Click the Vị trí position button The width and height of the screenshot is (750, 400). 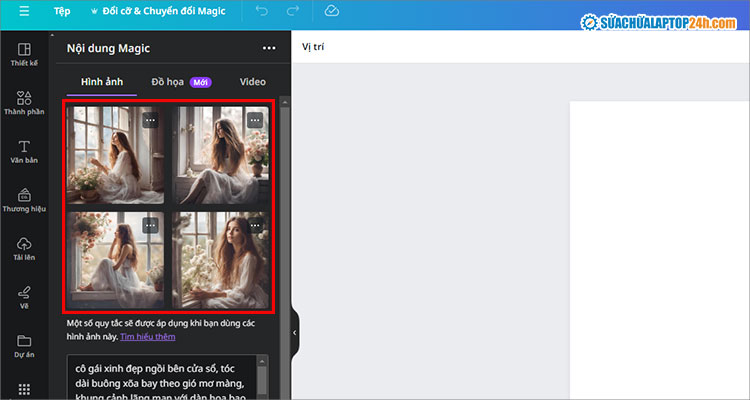tap(313, 46)
